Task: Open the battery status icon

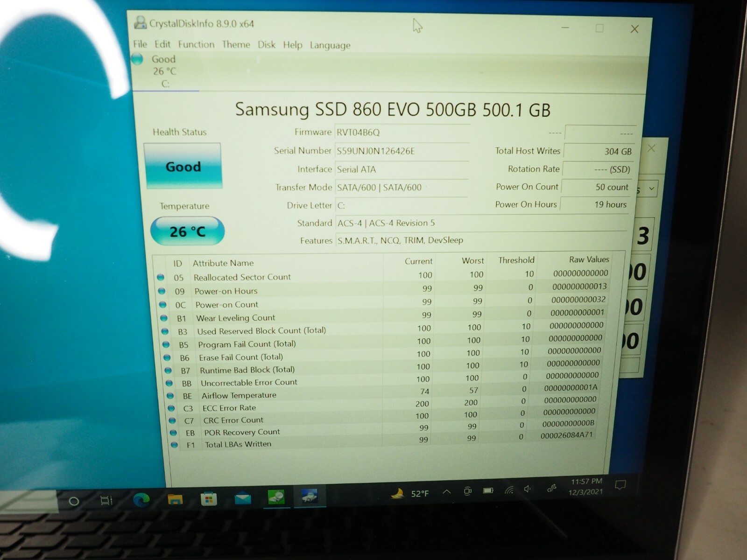Action: [x=488, y=490]
